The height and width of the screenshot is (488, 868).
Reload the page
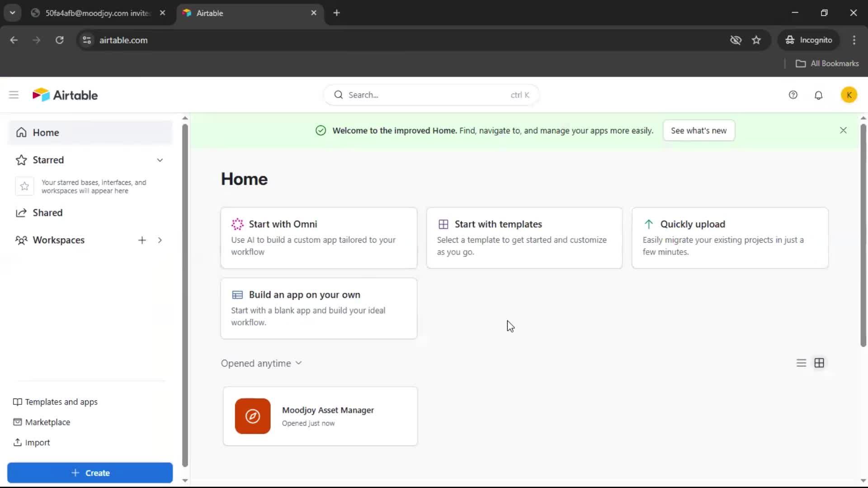point(59,40)
